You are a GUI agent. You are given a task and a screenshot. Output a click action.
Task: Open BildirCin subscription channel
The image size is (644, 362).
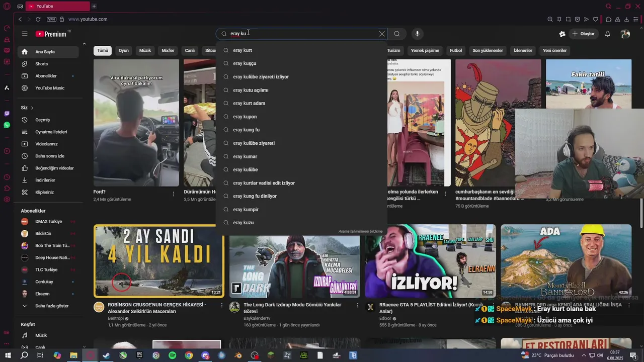point(48,233)
